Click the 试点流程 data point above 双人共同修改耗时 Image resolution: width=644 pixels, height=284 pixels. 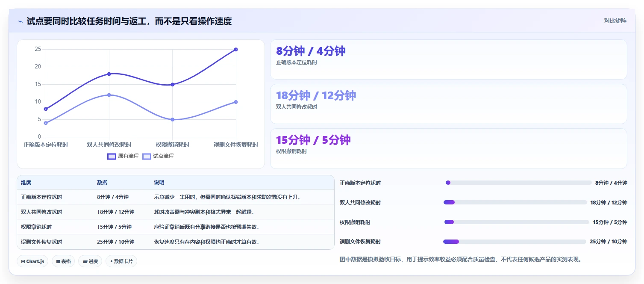tap(109, 95)
